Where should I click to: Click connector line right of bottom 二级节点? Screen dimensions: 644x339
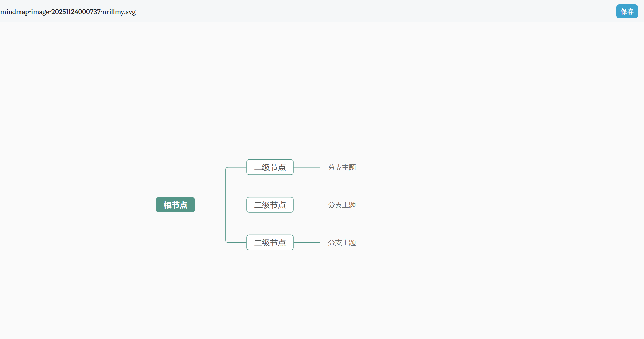307,243
